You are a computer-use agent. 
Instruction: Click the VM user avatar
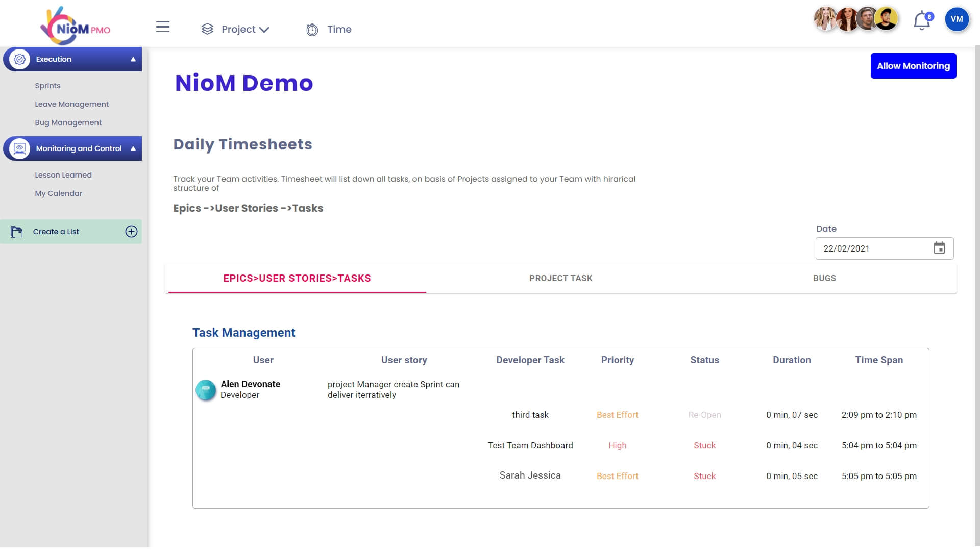coord(957,19)
